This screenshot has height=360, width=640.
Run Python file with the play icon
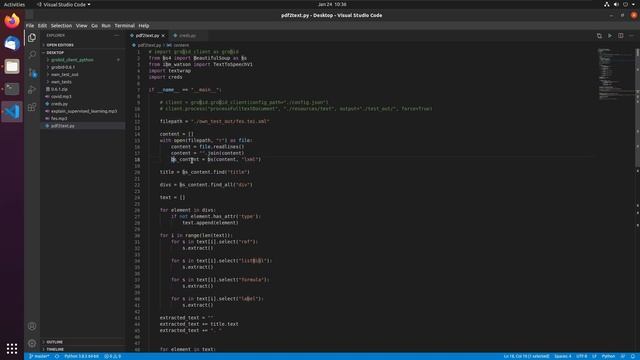(x=610, y=36)
